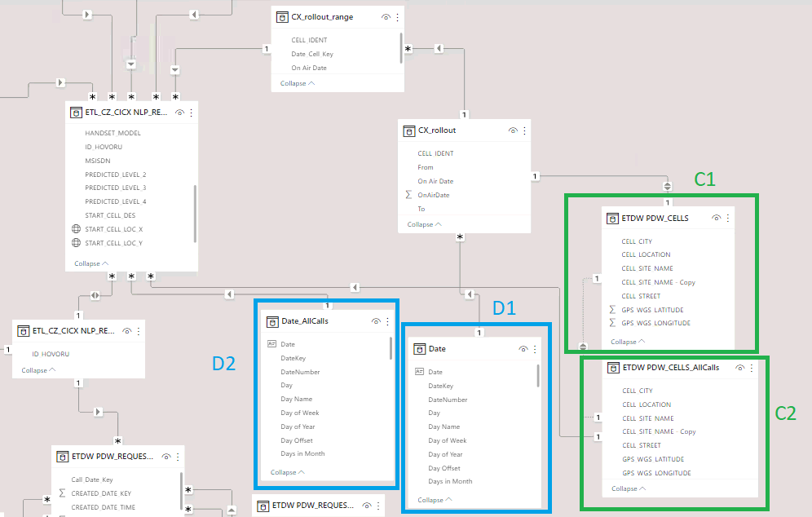Click the ETDW PDW_CELLS_AllCalls table icon
The width and height of the screenshot is (812, 517).
pos(614,368)
